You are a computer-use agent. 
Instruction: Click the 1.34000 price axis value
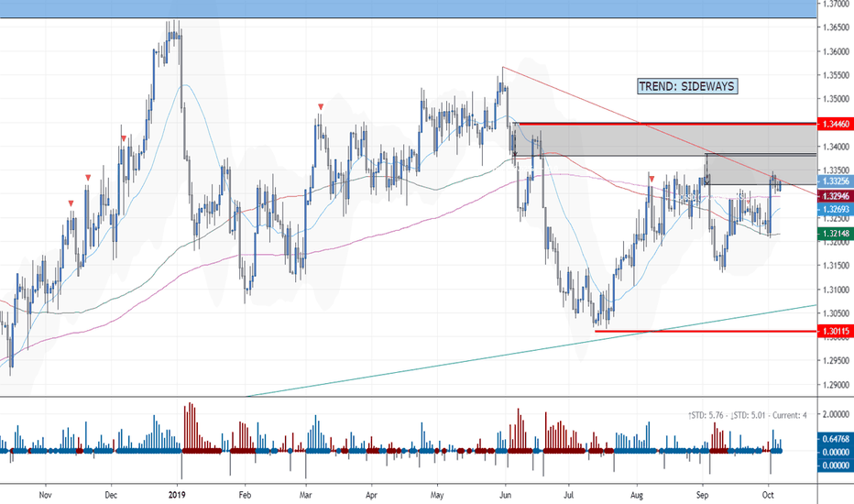pos(836,147)
